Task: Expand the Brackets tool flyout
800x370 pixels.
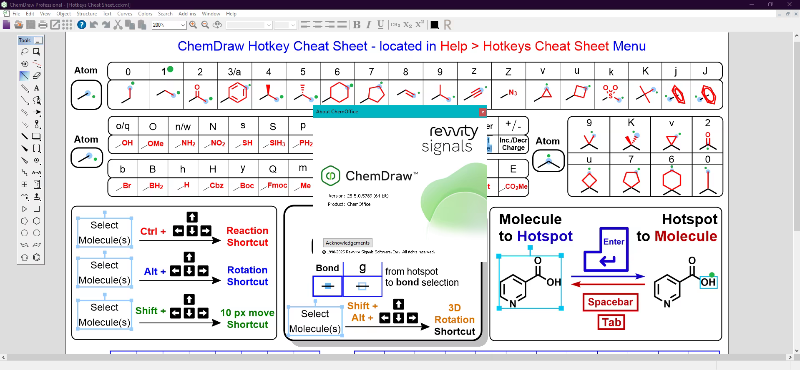Action: click(37, 148)
